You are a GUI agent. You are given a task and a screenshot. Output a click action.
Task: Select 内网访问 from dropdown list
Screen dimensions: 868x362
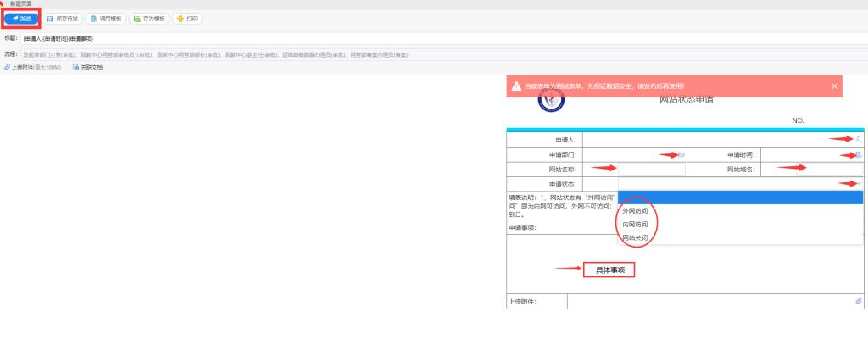coord(635,224)
